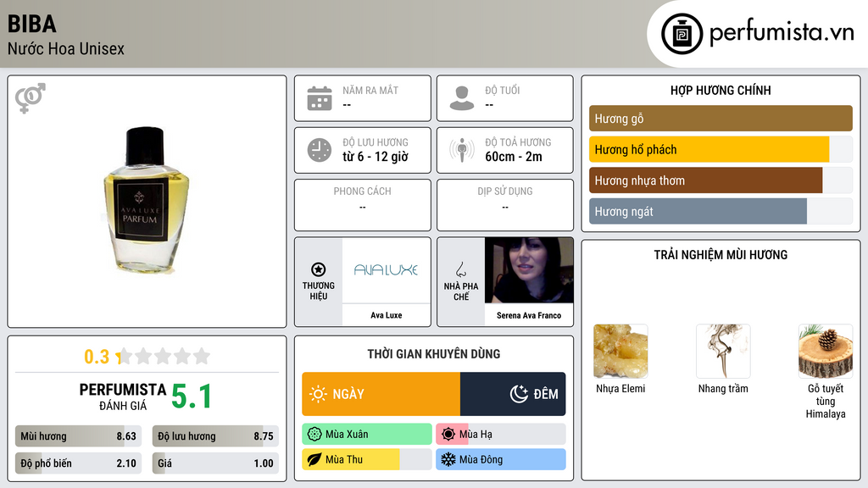This screenshot has height=488, width=868.
Task: Click the moon icon in Đêm bar
Action: [x=519, y=394]
